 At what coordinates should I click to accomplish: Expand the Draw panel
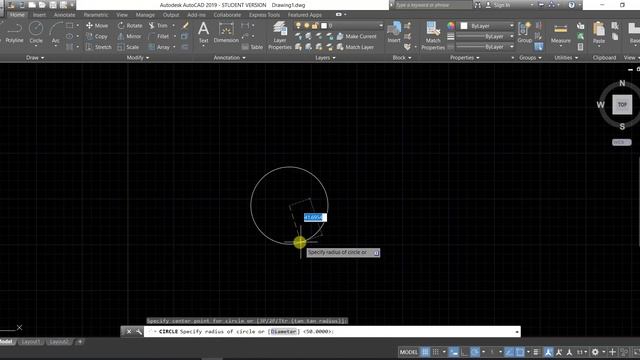click(x=35, y=58)
